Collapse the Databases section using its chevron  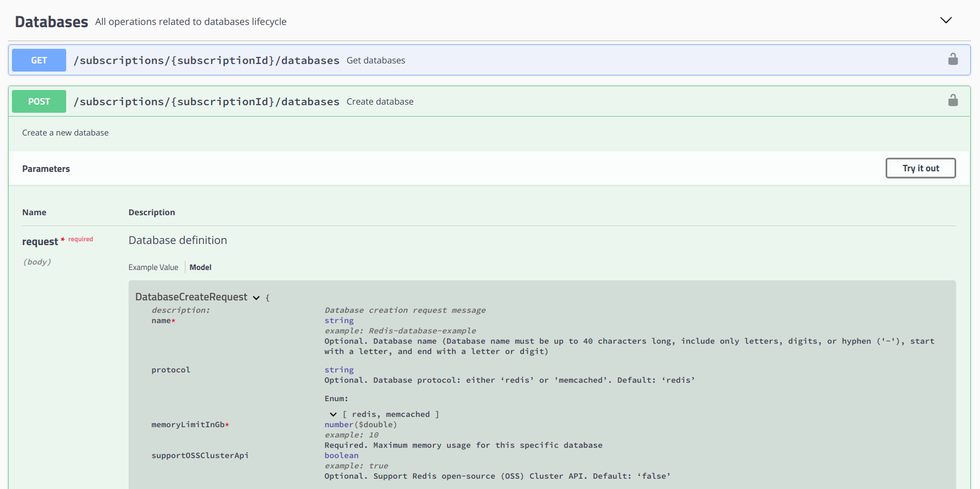pyautogui.click(x=946, y=20)
